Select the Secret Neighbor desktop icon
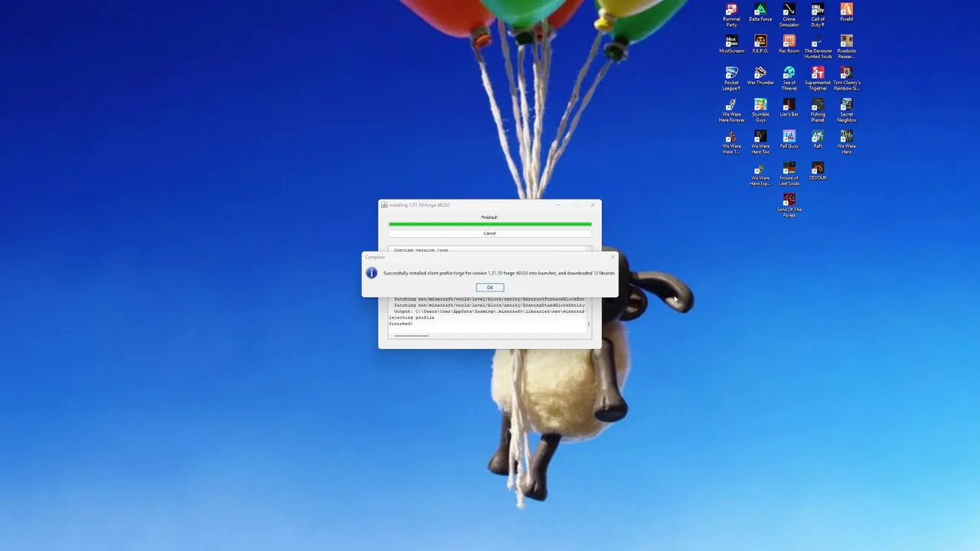Viewport: 980px width, 551px height. pos(846,111)
